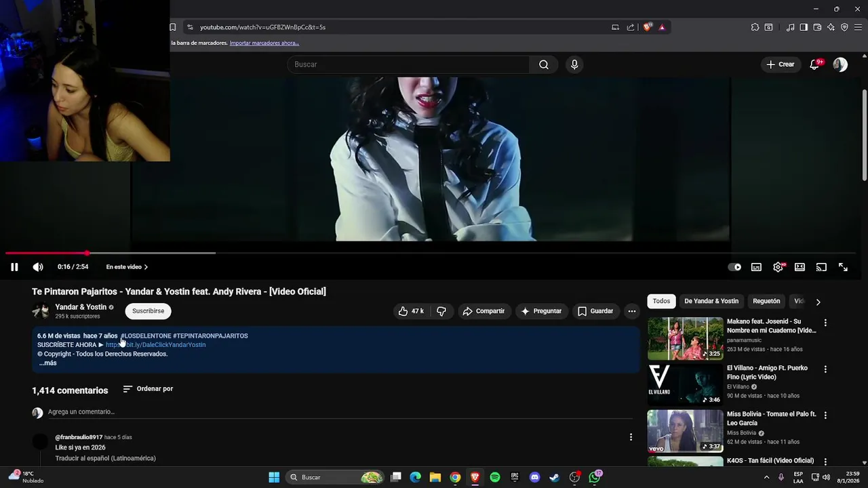Open YouTube account avatar menu
Image resolution: width=868 pixels, height=488 pixels.
(x=840, y=64)
